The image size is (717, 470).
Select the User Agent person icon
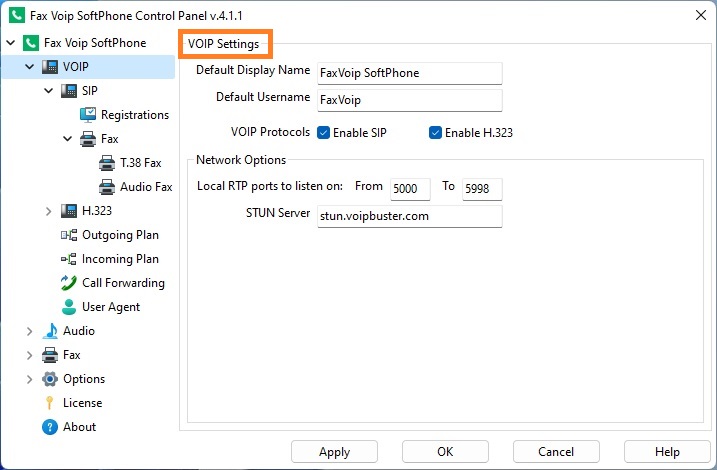(69, 307)
